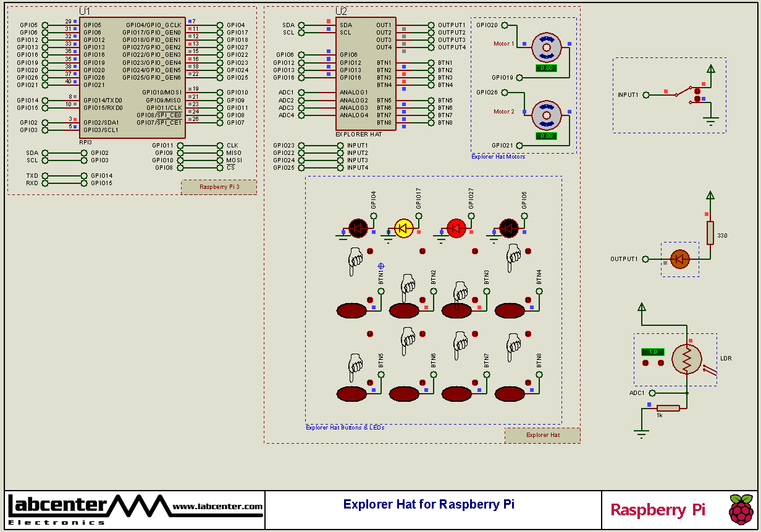Click the Raspberry Pi raspberry logo
This screenshot has width=761, height=532.
[x=741, y=509]
